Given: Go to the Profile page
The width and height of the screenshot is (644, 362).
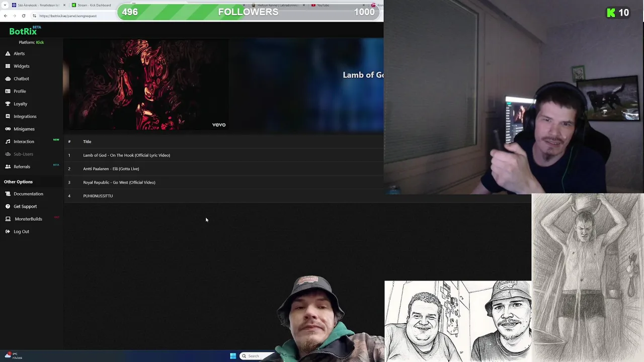Looking at the screenshot, I should pyautogui.click(x=20, y=91).
